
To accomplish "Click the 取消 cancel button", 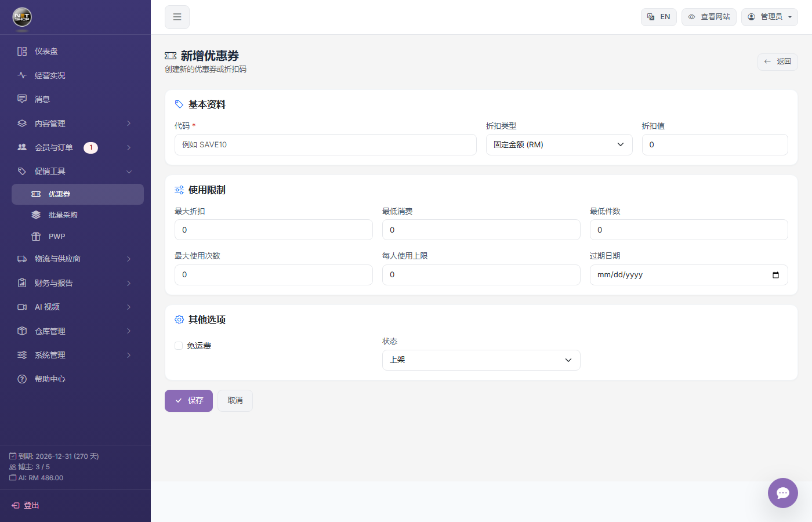I will [235, 401].
